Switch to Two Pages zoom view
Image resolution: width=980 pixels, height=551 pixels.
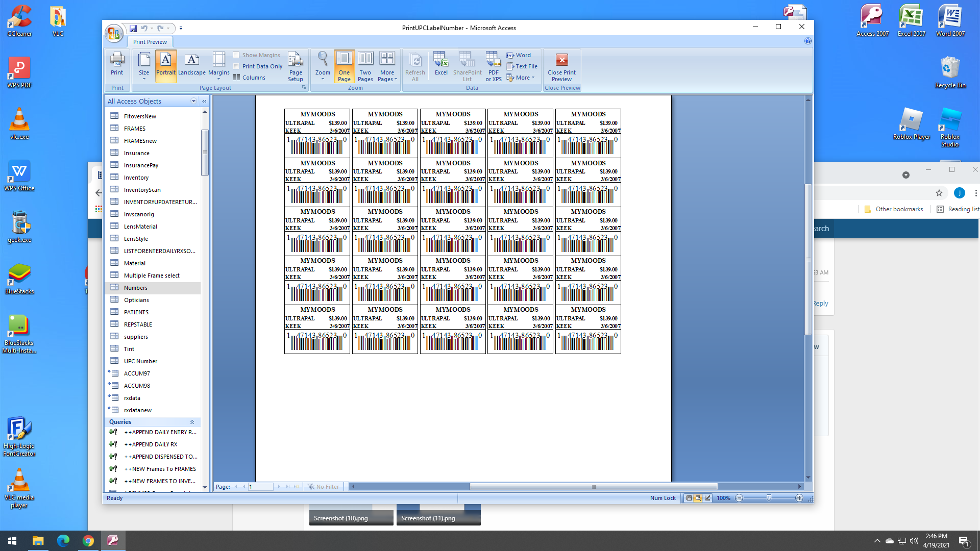point(365,66)
